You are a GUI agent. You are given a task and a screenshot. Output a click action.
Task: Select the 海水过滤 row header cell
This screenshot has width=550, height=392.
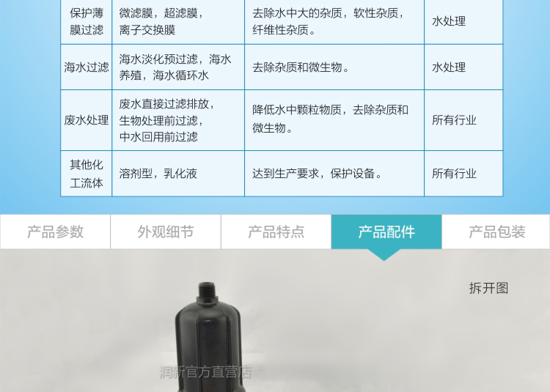[87, 67]
